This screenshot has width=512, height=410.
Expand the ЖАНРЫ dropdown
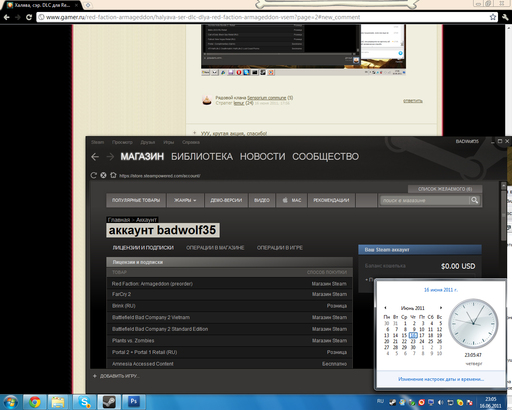[185, 200]
